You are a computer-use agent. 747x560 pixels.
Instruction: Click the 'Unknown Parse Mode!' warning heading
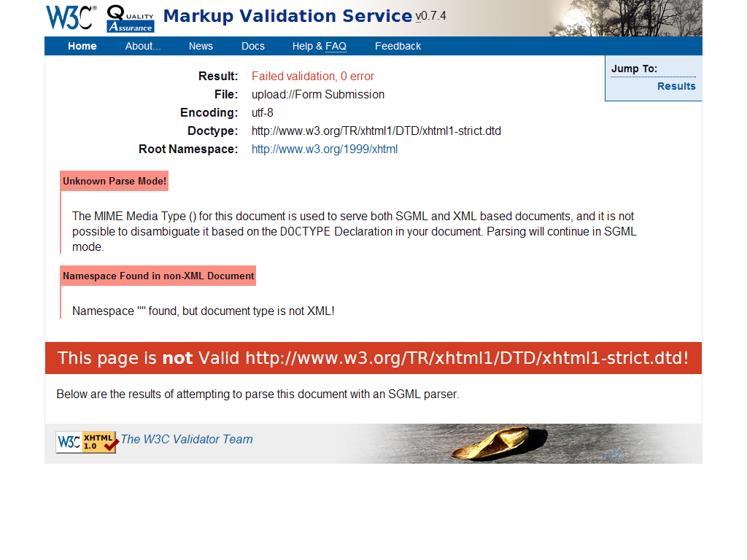pyautogui.click(x=115, y=181)
